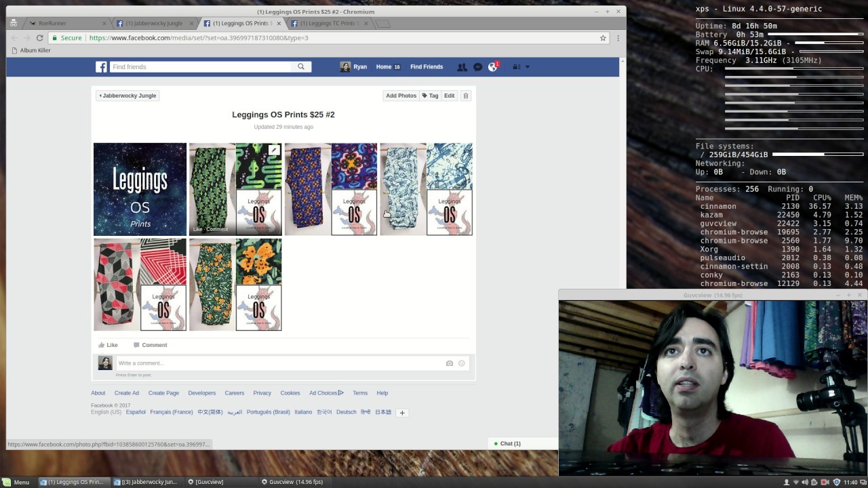Open the Chromium three-dot menu

[x=617, y=38]
